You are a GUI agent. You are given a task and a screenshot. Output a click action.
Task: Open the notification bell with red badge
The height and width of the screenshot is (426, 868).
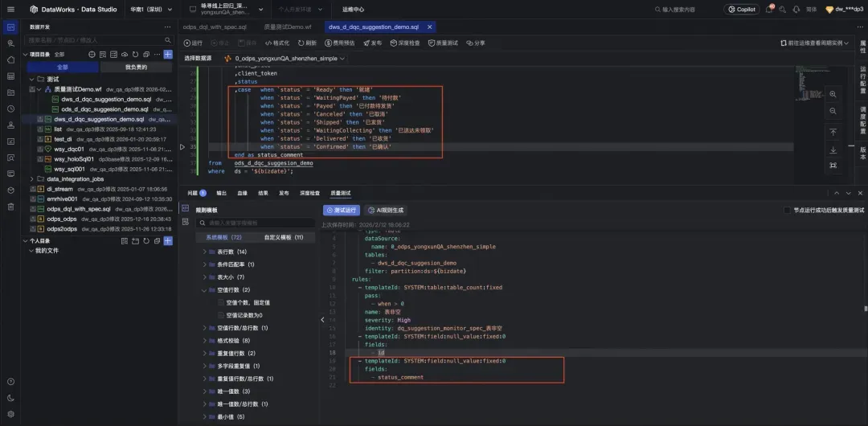(x=769, y=10)
